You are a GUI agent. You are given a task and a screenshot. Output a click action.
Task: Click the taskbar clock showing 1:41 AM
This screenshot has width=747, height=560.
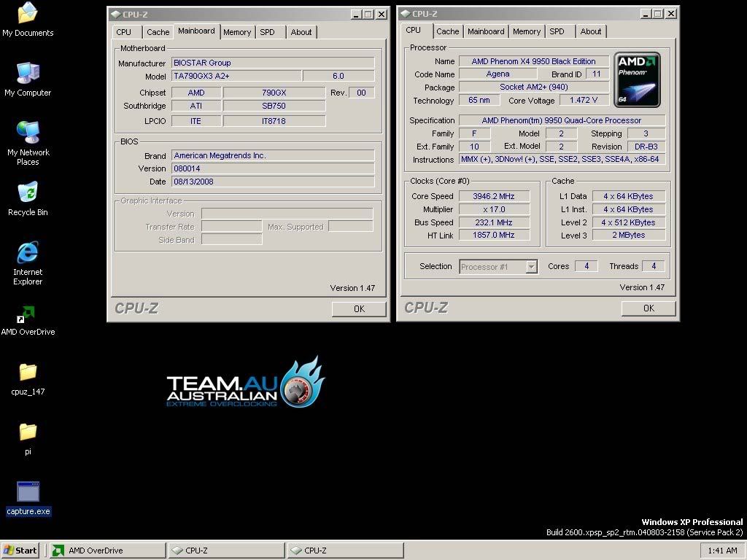tap(722, 551)
